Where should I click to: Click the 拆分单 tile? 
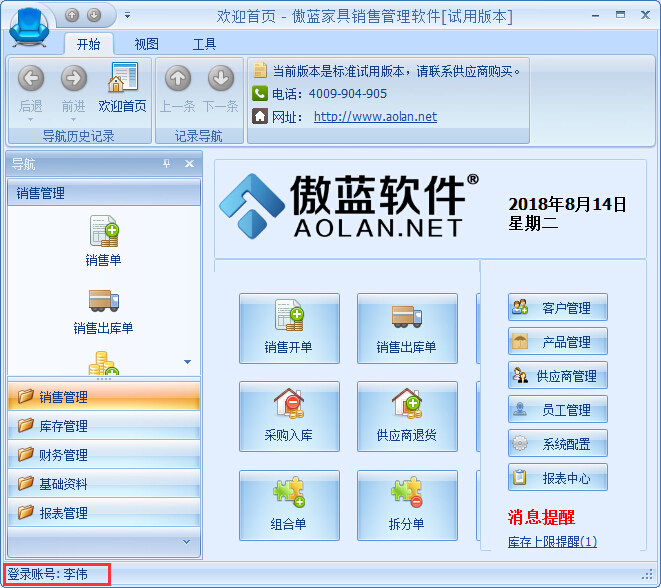406,504
